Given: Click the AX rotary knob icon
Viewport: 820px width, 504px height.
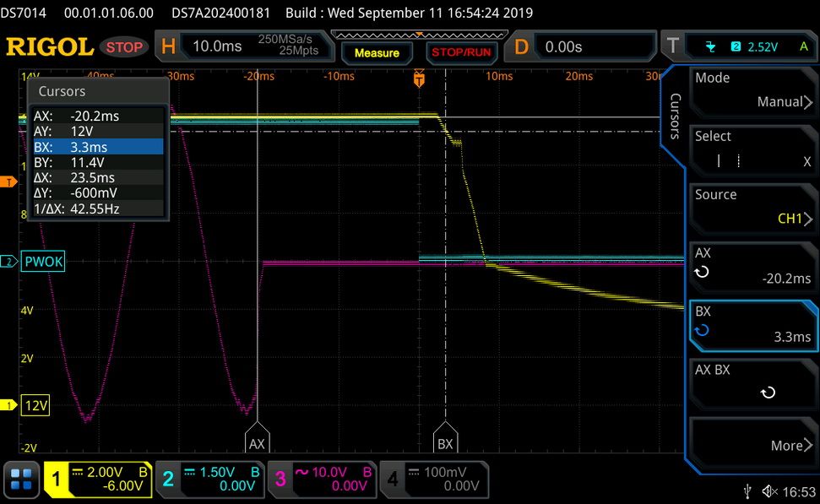Looking at the screenshot, I should pos(701,272).
